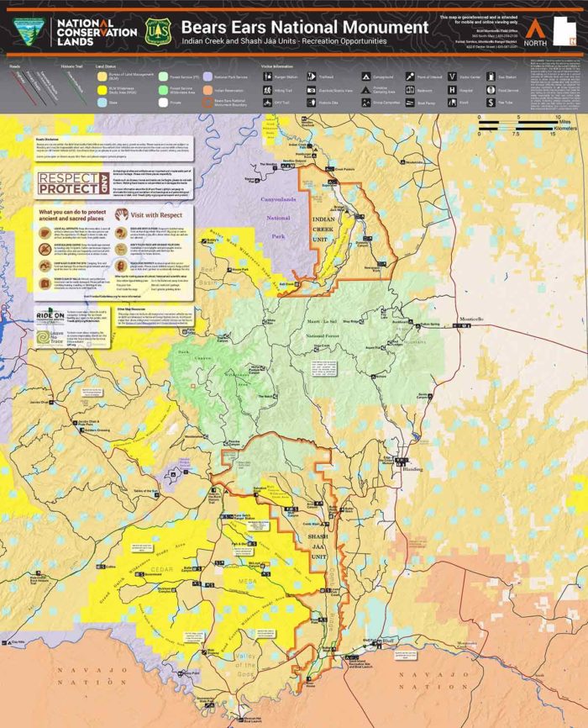Click the US Forest Service shield logo
This screenshot has height=728, width=588.
157,31
